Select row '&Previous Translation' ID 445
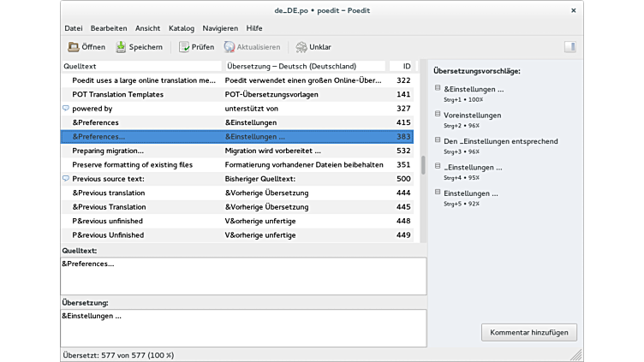Viewport: 644px width, 362px height. click(x=237, y=207)
